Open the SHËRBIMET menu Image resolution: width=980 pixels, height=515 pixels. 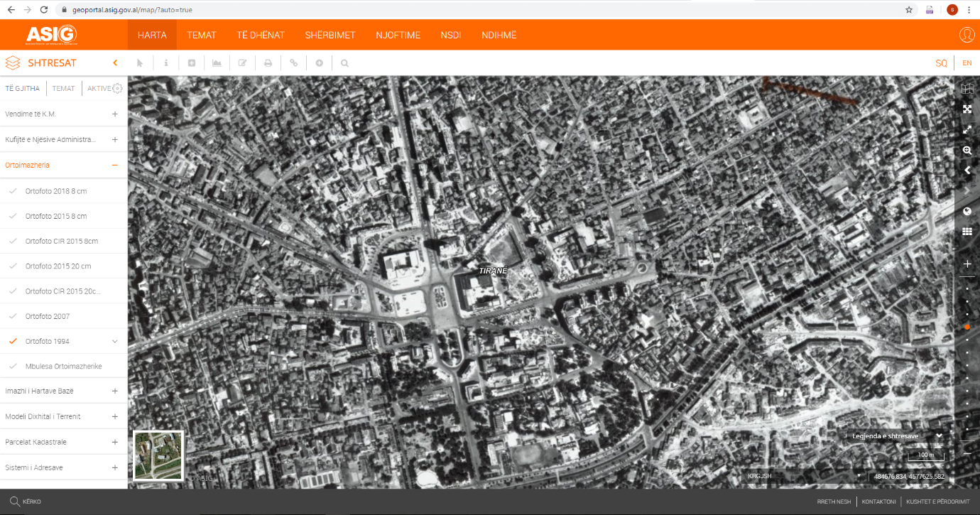tap(330, 35)
